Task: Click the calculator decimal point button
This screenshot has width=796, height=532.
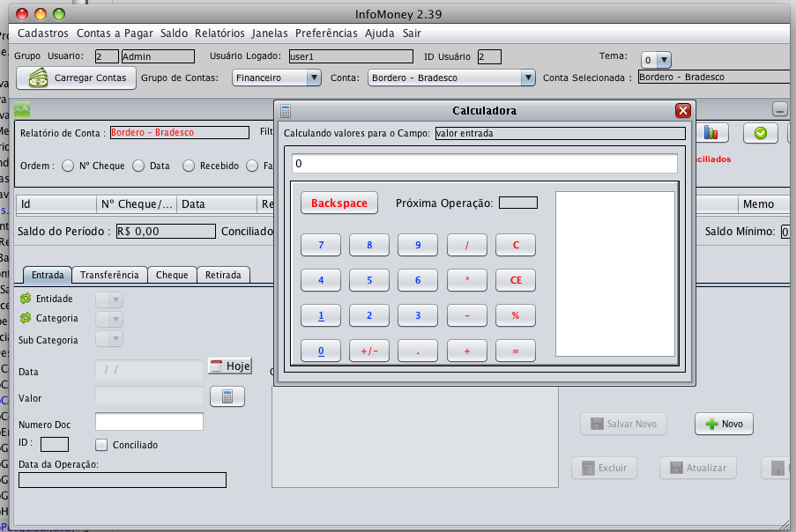Action: tap(418, 351)
